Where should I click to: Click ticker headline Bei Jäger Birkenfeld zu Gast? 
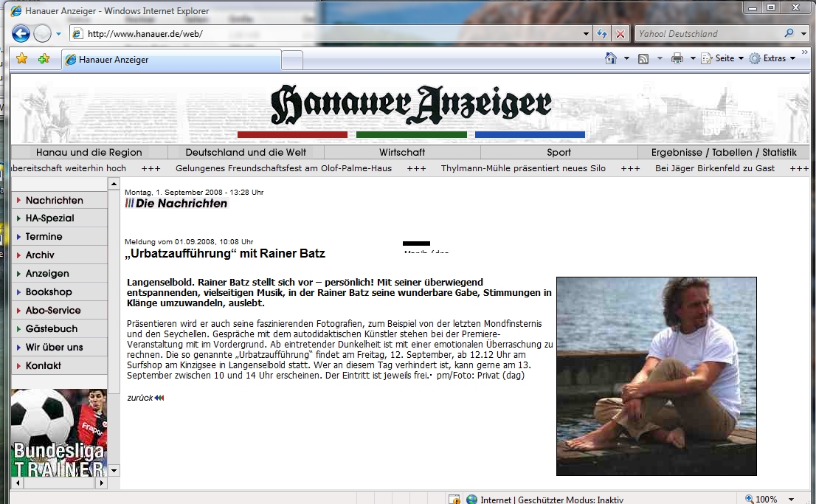click(x=715, y=168)
